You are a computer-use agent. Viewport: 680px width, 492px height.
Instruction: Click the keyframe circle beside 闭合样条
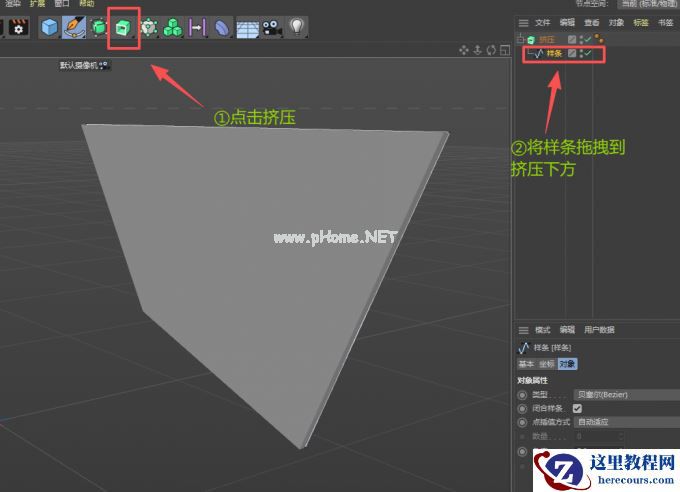(x=523, y=409)
